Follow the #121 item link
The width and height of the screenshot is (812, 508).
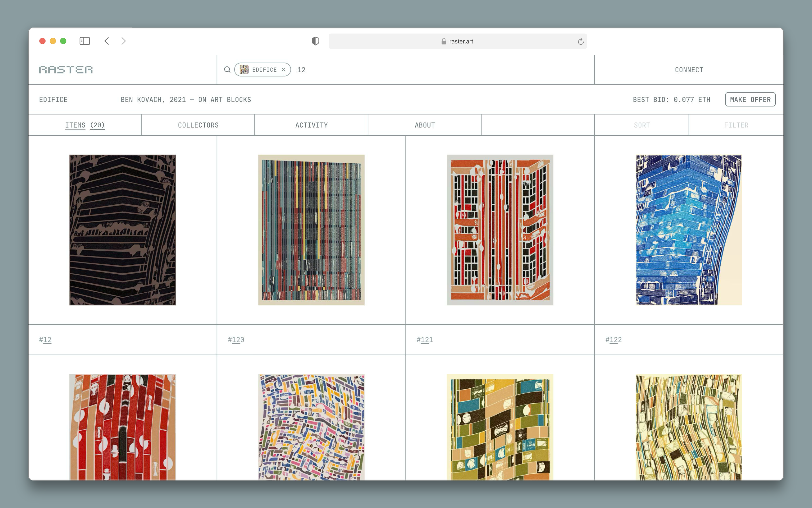(x=425, y=340)
